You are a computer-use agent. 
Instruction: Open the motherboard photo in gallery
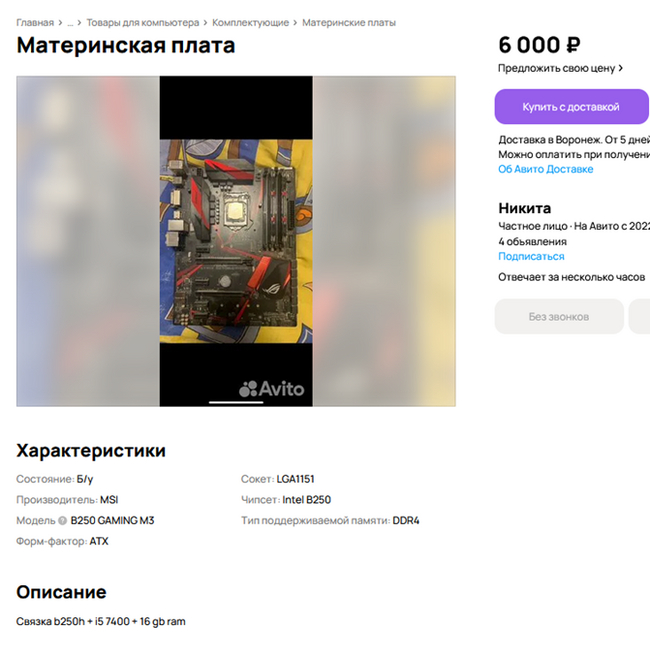point(236,241)
